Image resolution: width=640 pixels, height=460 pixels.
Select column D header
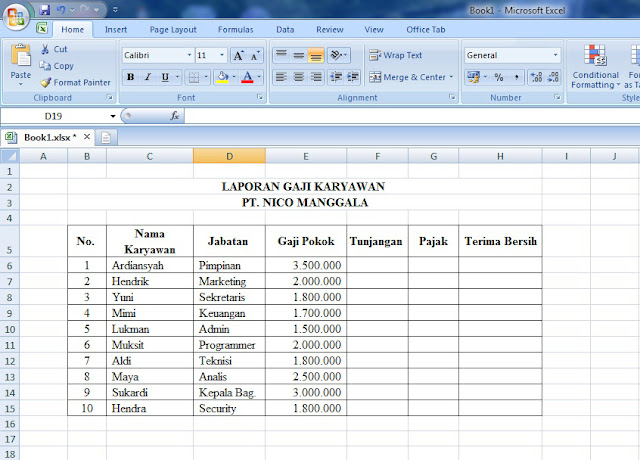pos(229,156)
